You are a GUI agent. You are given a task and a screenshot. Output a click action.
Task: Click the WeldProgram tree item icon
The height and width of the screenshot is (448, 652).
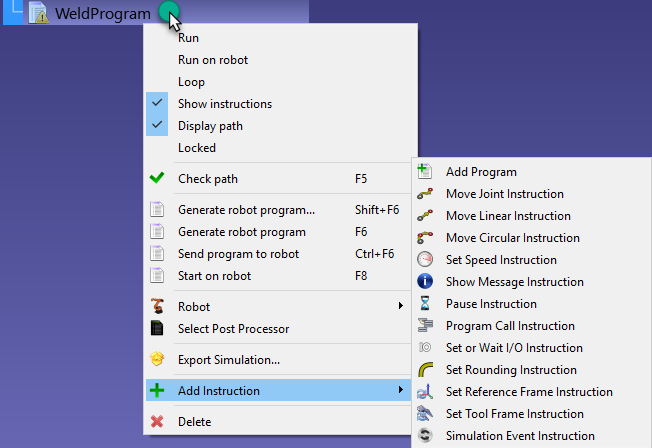point(39,14)
